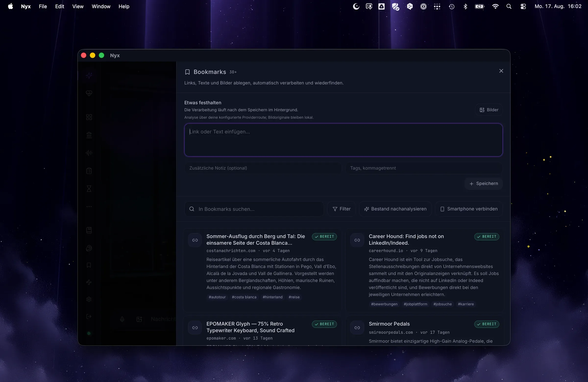Viewport: 588px width, 382px height.
Task: Click the add-image icon in the message bar
Action: tap(139, 319)
